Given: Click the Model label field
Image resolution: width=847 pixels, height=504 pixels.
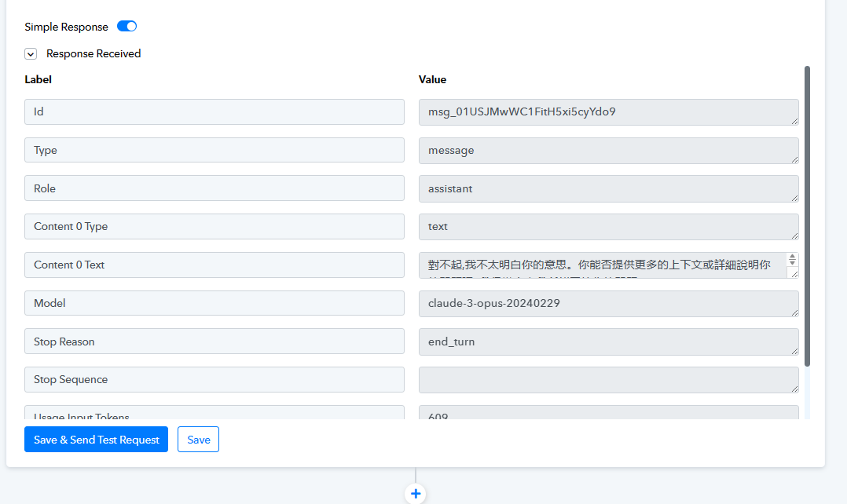Looking at the screenshot, I should [214, 303].
